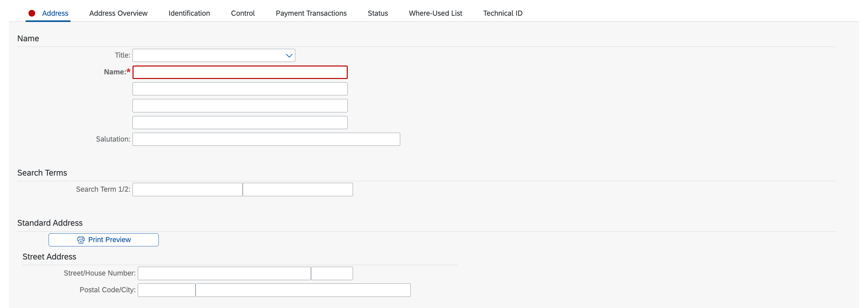The image size is (868, 308).
Task: Click the printer icon in Print Preview
Action: coord(81,240)
